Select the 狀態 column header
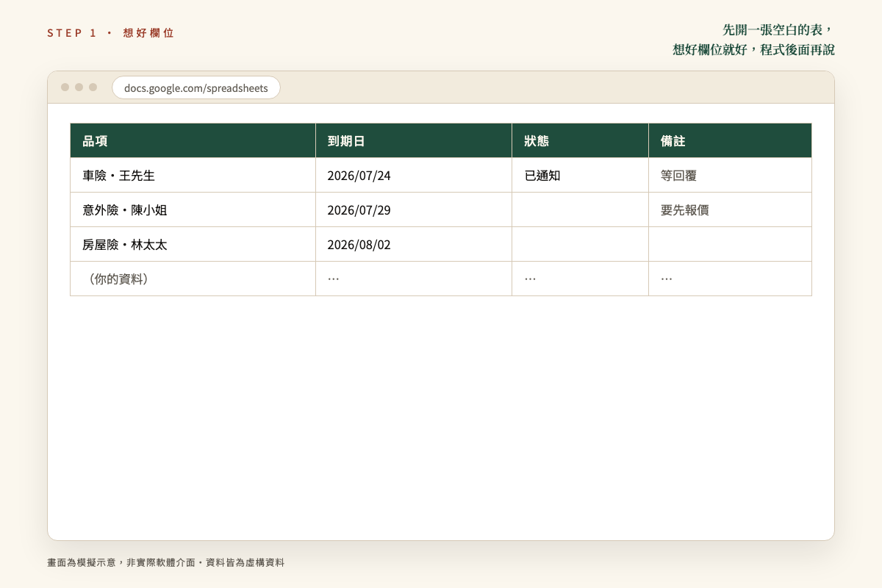This screenshot has width=882, height=588. [x=580, y=140]
